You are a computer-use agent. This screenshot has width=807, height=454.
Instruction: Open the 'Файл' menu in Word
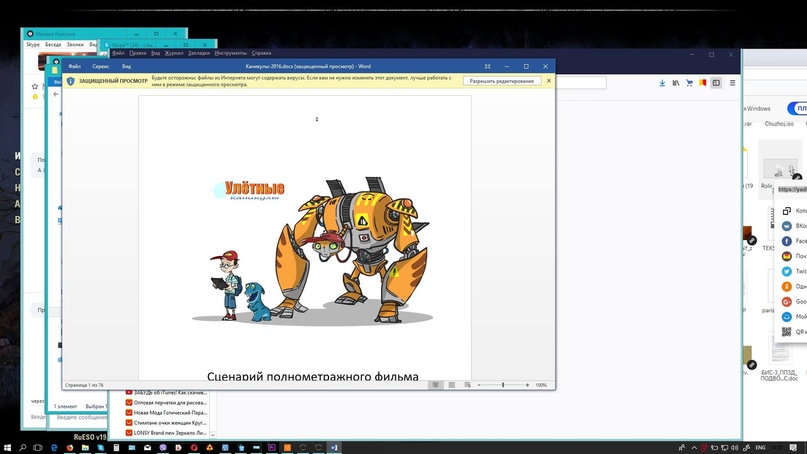coord(75,66)
